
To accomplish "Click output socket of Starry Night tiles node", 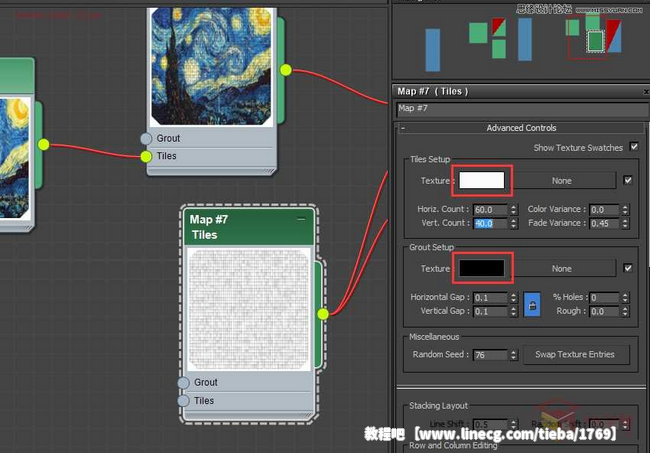I will coord(286,70).
